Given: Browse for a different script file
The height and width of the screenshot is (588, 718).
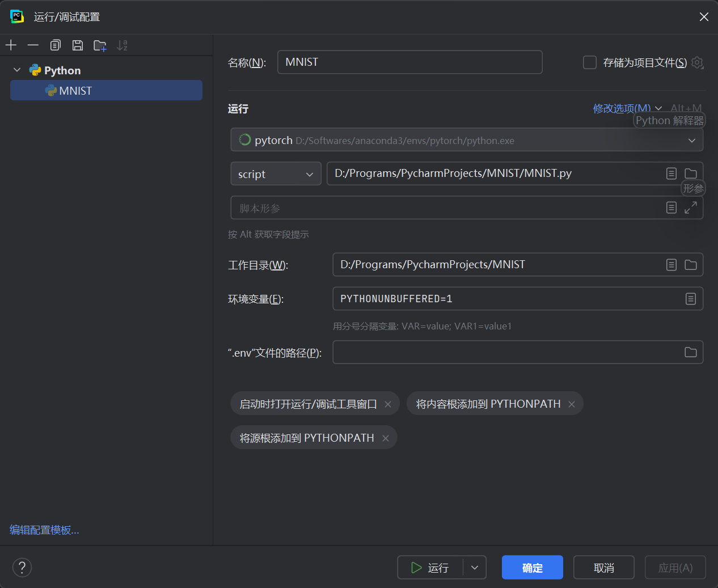Looking at the screenshot, I should pyautogui.click(x=690, y=174).
